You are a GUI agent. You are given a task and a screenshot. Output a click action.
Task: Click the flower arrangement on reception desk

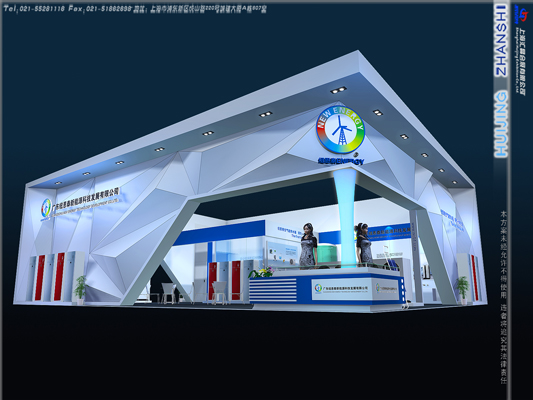(x=261, y=272)
